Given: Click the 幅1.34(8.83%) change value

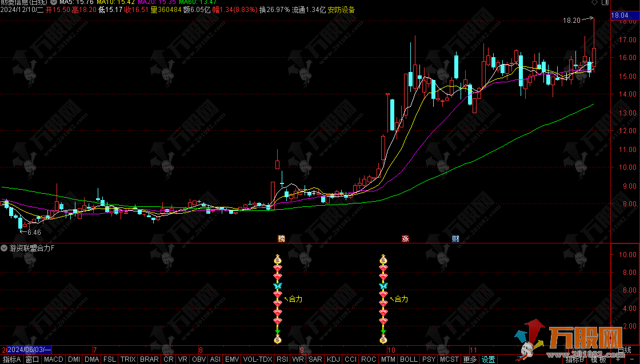Looking at the screenshot, I should pos(235,10).
